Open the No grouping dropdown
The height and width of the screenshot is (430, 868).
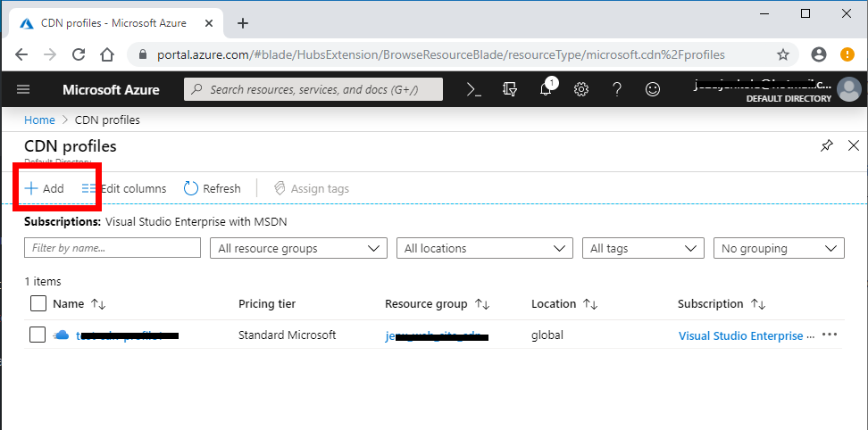779,248
